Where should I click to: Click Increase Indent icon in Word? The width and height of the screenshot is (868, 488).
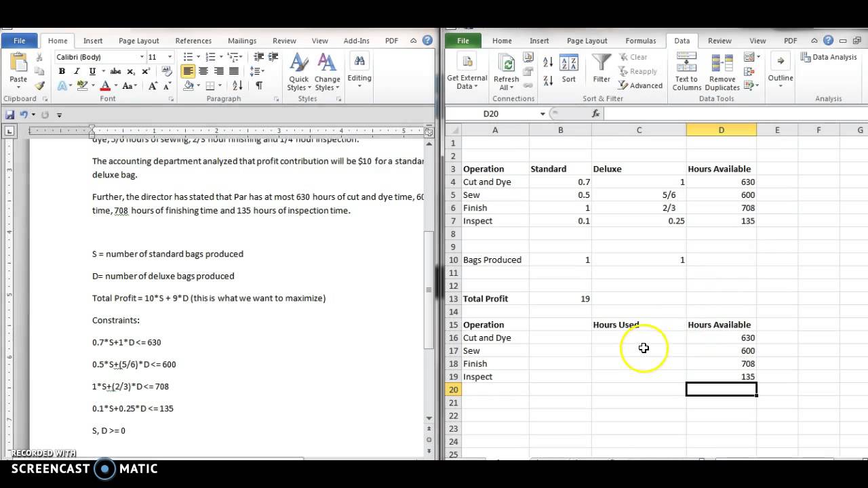[x=273, y=58]
